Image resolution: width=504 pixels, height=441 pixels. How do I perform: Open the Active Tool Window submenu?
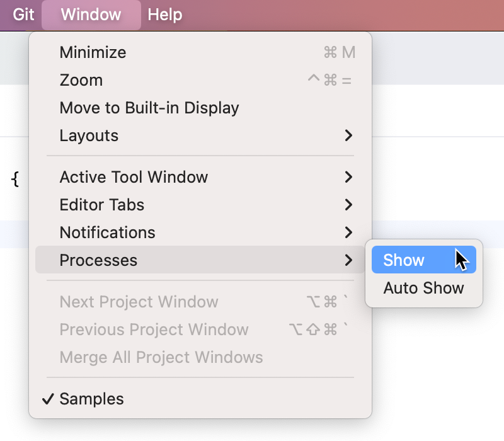(134, 177)
